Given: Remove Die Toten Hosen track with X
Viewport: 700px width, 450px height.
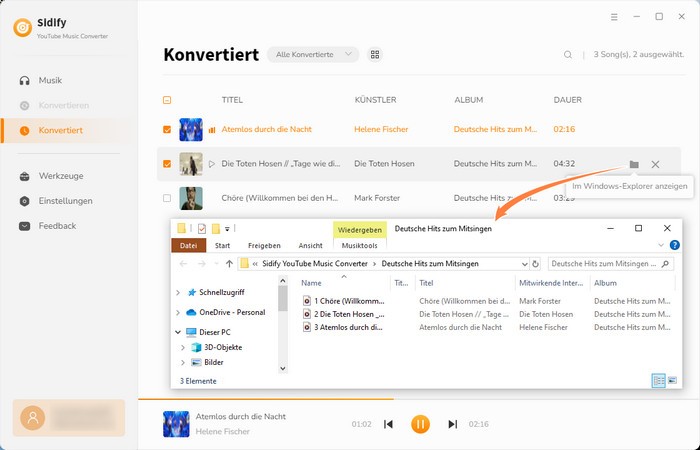Looking at the screenshot, I should click(655, 164).
